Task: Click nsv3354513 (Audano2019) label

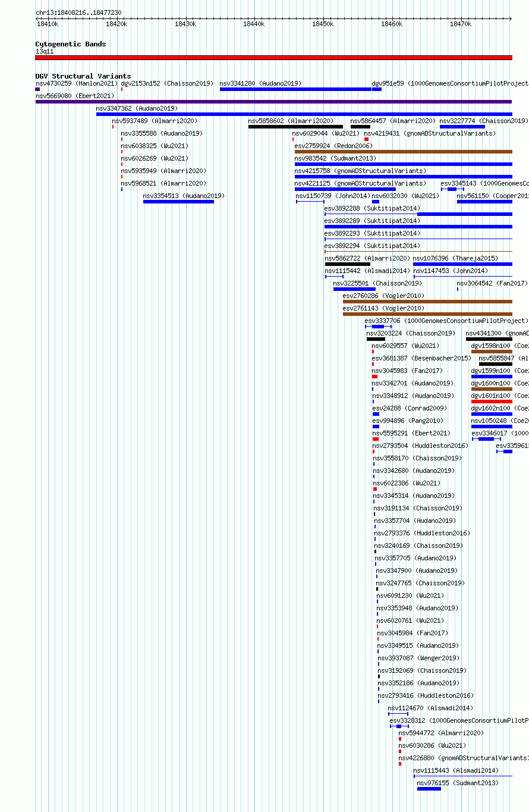Action: [184, 196]
